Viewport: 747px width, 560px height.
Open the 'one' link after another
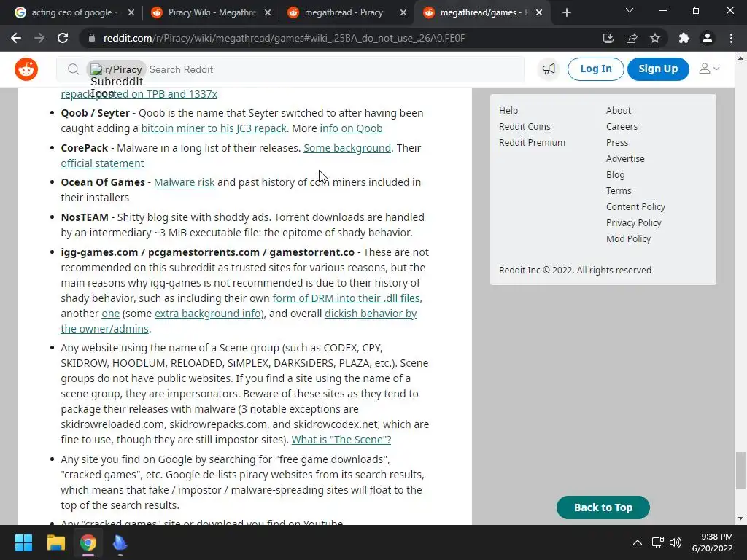[111, 314]
